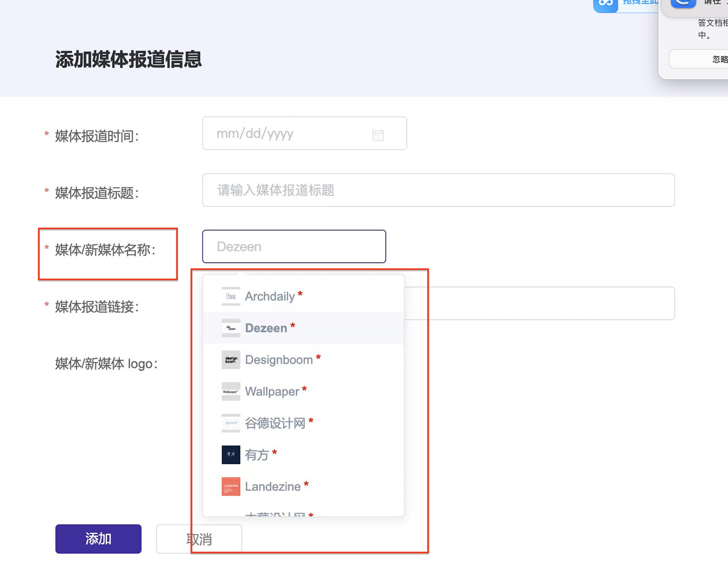Select Wallpaper media option
The image size is (728, 564).
pyautogui.click(x=272, y=392)
